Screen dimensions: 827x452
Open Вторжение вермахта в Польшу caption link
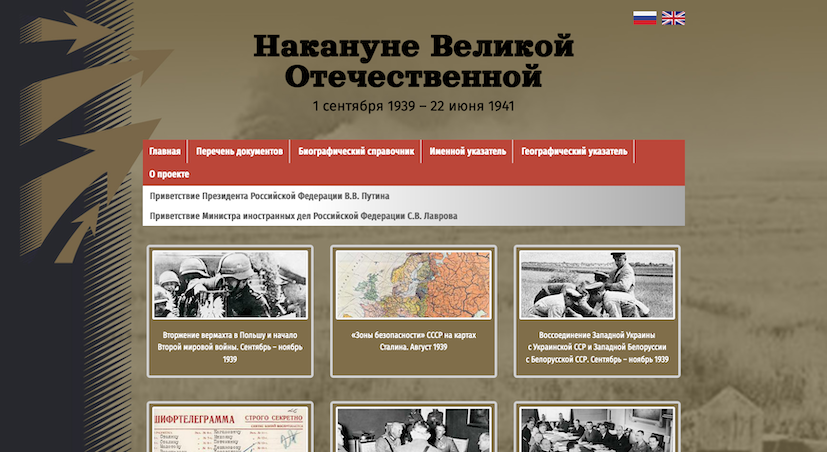(x=230, y=347)
